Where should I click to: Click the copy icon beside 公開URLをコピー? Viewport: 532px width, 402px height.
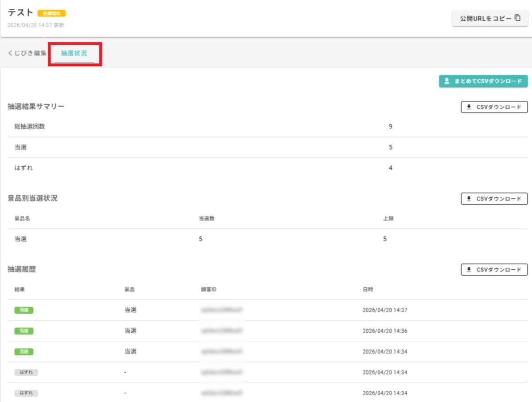coord(517,19)
